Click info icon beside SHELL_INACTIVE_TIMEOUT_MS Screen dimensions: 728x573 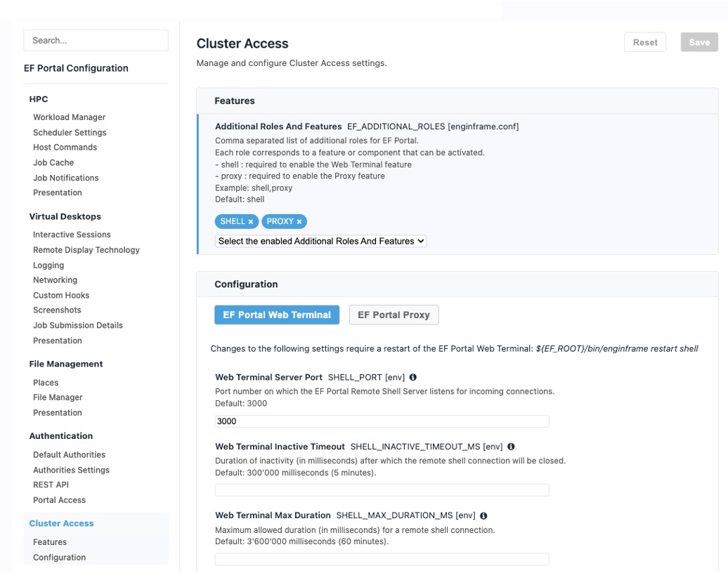point(511,447)
